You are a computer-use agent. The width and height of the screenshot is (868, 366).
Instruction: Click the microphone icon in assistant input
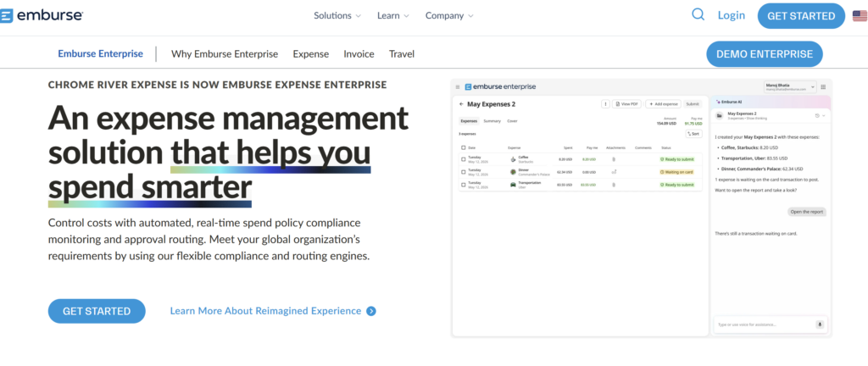coord(820,324)
